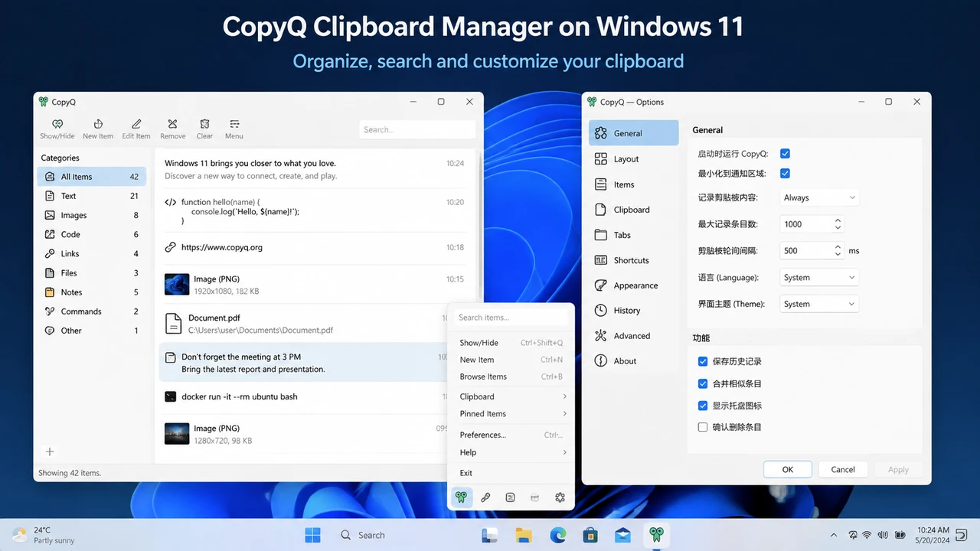Select the Other category icon
Viewport: 980px width, 551px height.
[50, 331]
